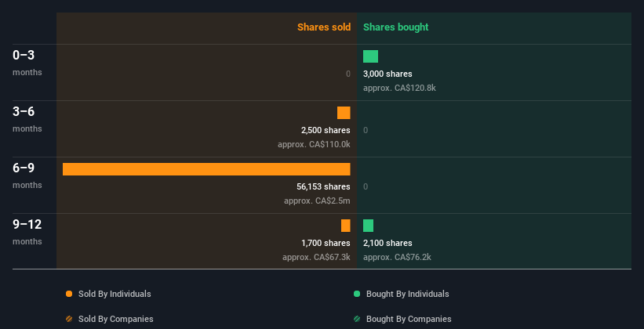This screenshot has height=329, width=644.
Task: Click the 'Shares bought' column header
Action: [395, 27]
